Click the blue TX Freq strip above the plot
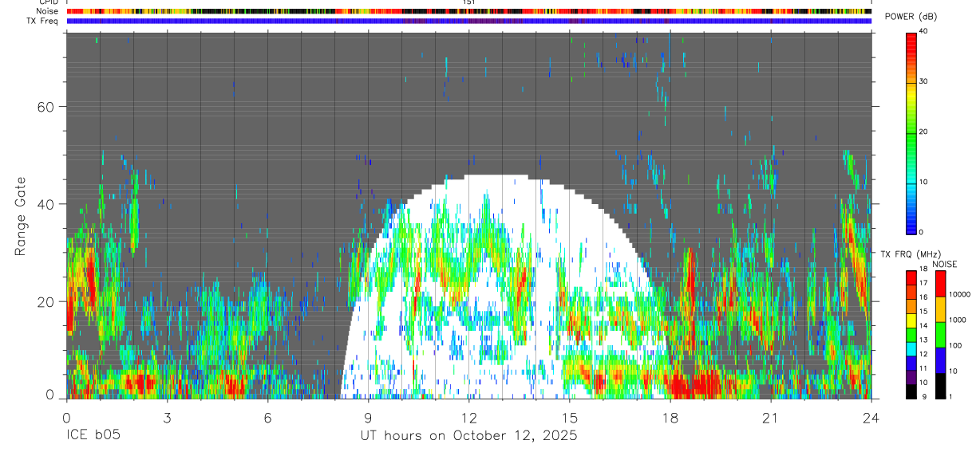This screenshot has width=980, height=452. 468,21
